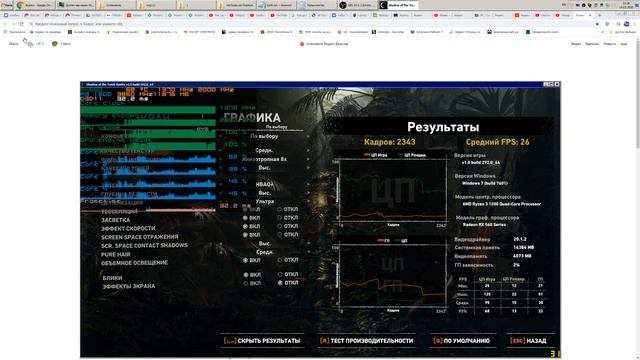The width and height of the screenshot is (640, 360).
Task: Bookmark the page with the star icon
Action: click(x=597, y=24)
